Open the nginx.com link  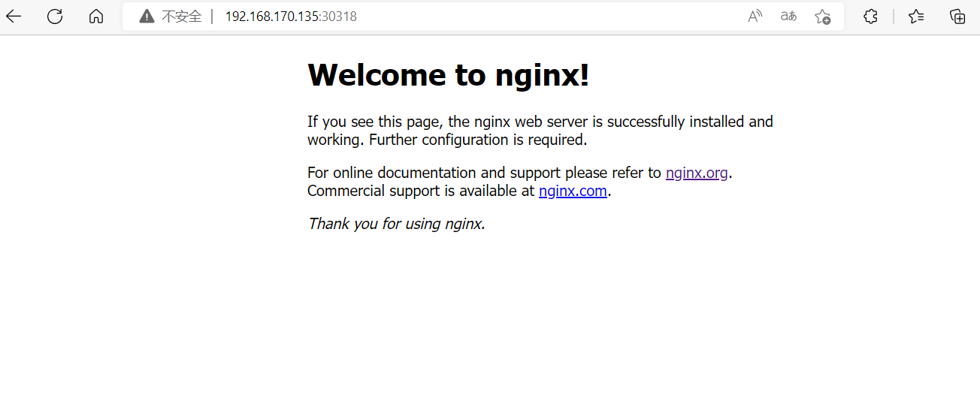[573, 191]
